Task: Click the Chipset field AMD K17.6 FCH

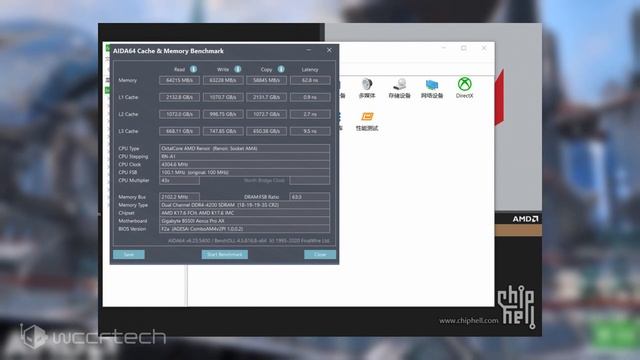Action: point(244,213)
